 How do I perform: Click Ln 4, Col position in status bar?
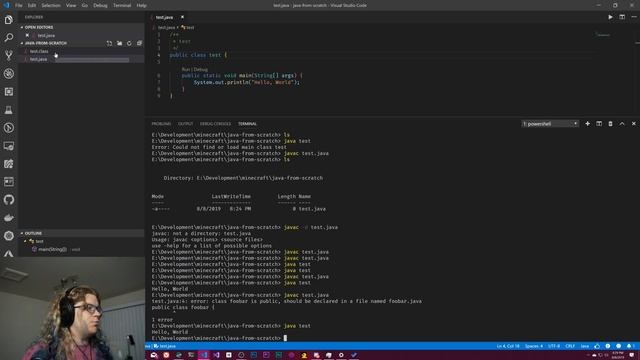(508, 346)
